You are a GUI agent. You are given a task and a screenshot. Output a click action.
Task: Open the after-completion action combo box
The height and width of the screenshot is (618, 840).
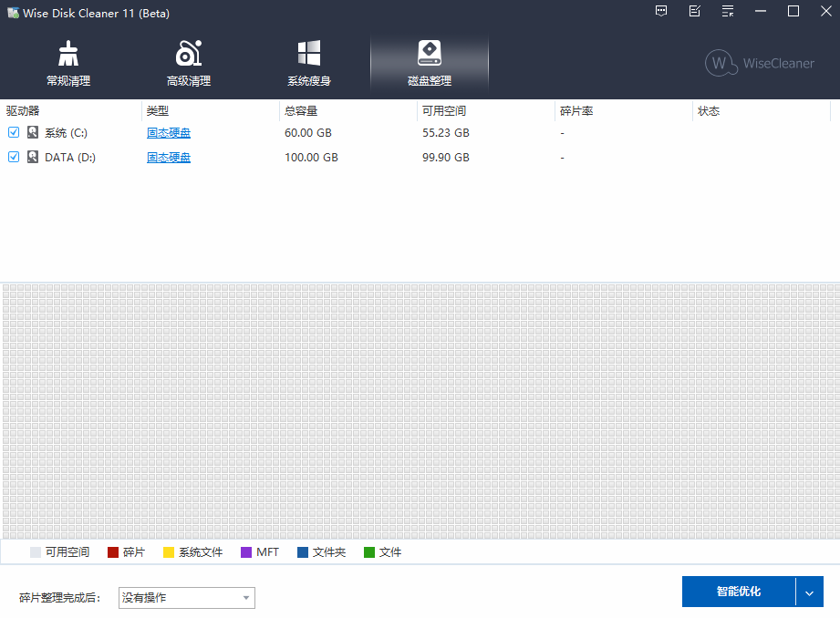tap(186, 598)
